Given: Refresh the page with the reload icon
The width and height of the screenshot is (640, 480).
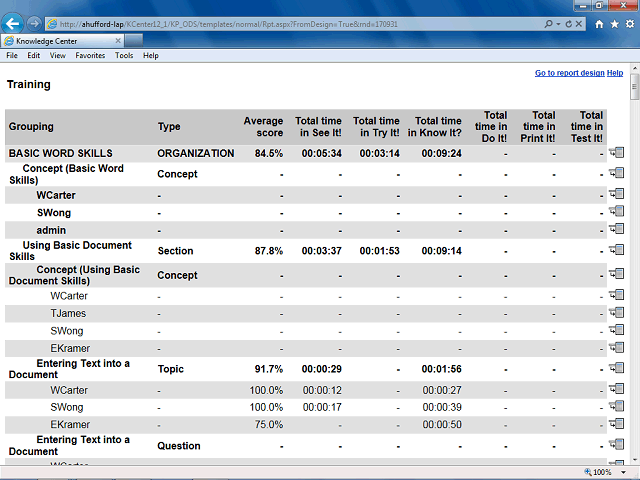Looking at the screenshot, I should tap(569, 24).
